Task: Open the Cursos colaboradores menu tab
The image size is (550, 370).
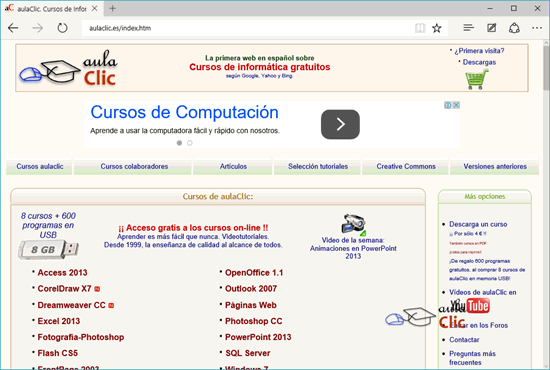Action: pos(134,167)
